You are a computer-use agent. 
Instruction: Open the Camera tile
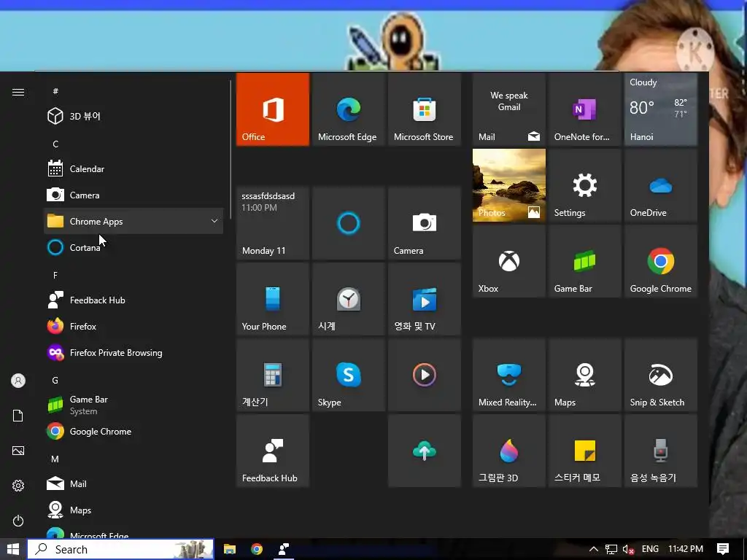(424, 223)
